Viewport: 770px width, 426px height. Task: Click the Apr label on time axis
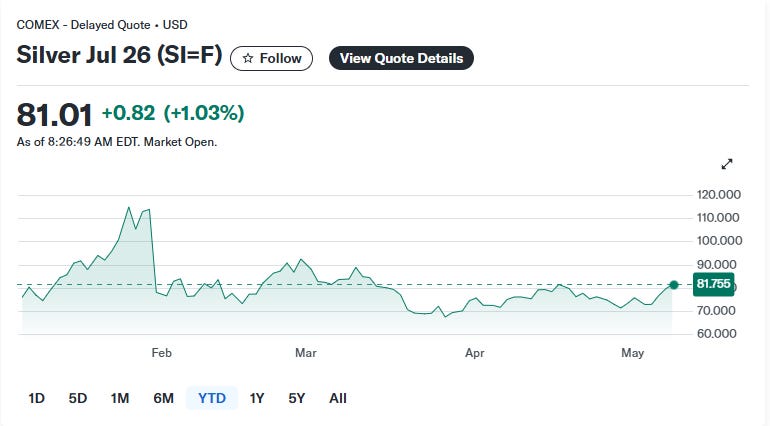coord(475,353)
